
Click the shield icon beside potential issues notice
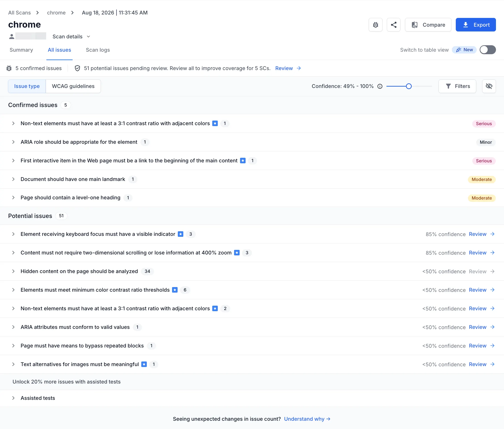click(x=77, y=68)
